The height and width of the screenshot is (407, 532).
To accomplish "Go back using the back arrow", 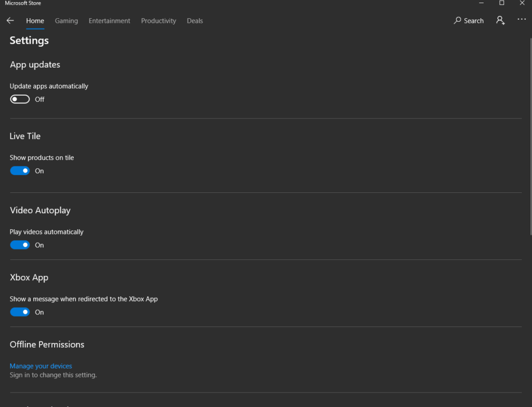I will [10, 21].
